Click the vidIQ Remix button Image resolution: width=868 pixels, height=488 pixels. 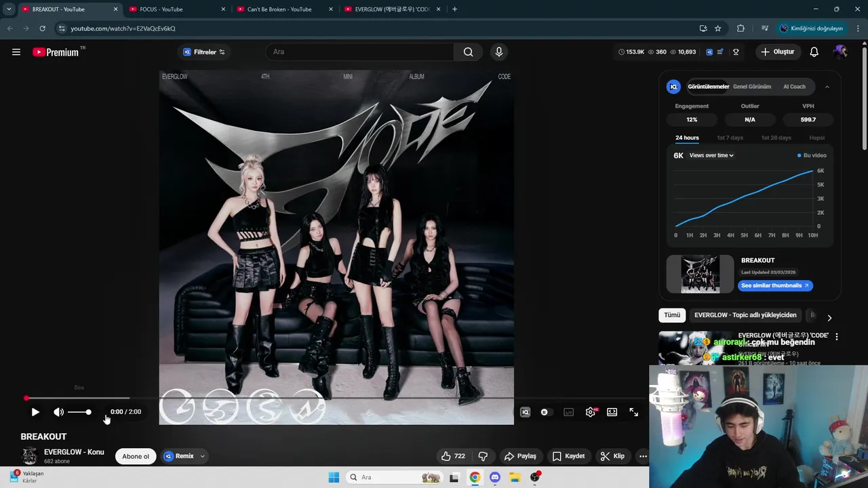click(179, 456)
